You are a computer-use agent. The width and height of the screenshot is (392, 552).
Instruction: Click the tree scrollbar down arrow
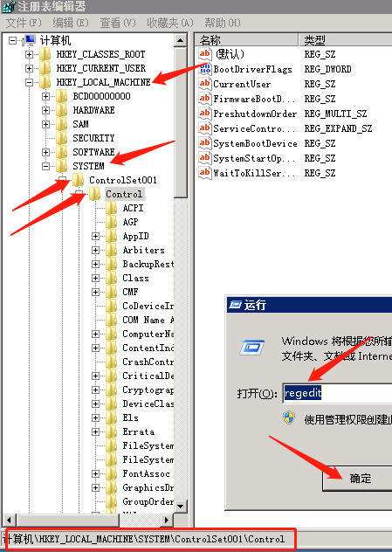[x=181, y=506]
